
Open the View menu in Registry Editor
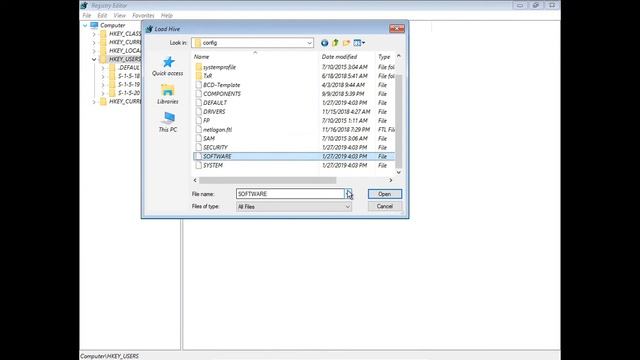click(120, 16)
